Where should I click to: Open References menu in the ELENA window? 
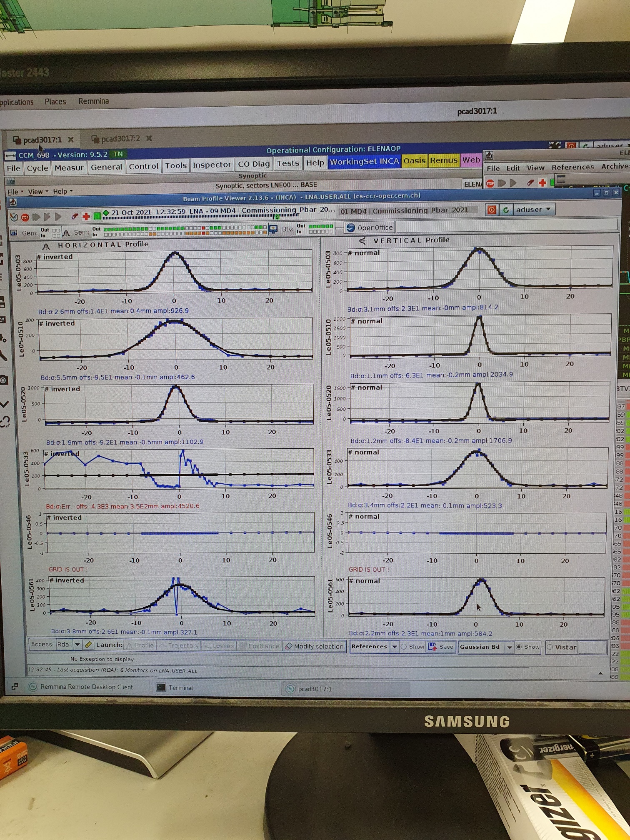(573, 167)
